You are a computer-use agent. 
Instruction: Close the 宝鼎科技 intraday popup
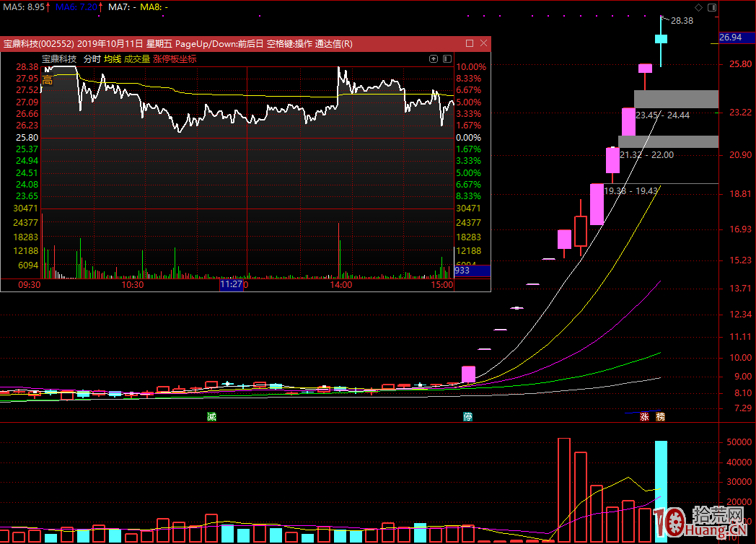point(483,43)
